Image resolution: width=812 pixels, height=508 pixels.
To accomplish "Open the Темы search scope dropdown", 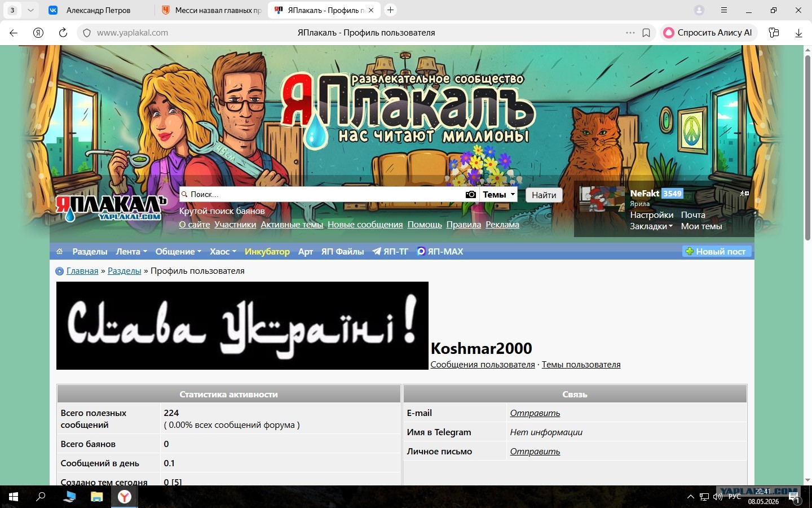I will tap(499, 194).
